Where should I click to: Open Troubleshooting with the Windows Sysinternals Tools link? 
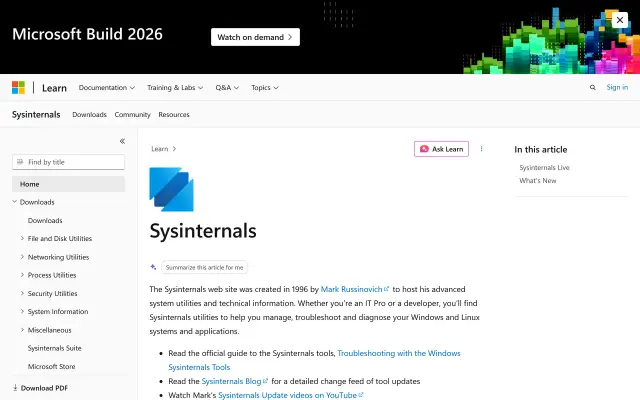coord(314,360)
